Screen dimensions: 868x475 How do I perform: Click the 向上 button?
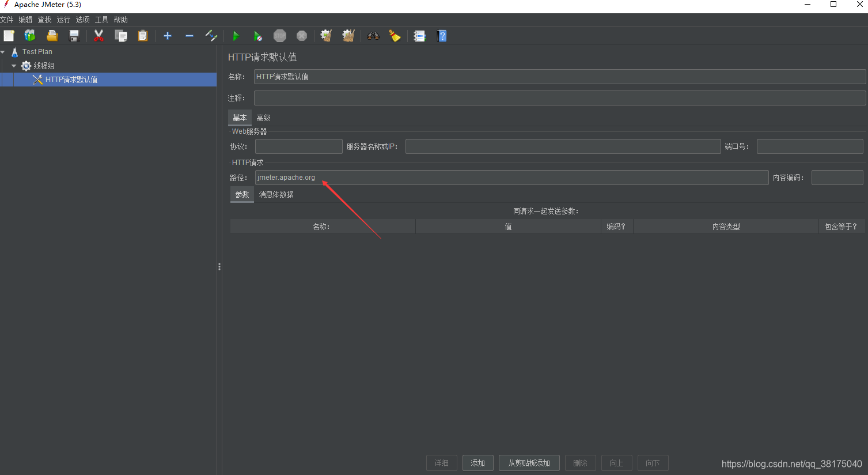point(617,463)
